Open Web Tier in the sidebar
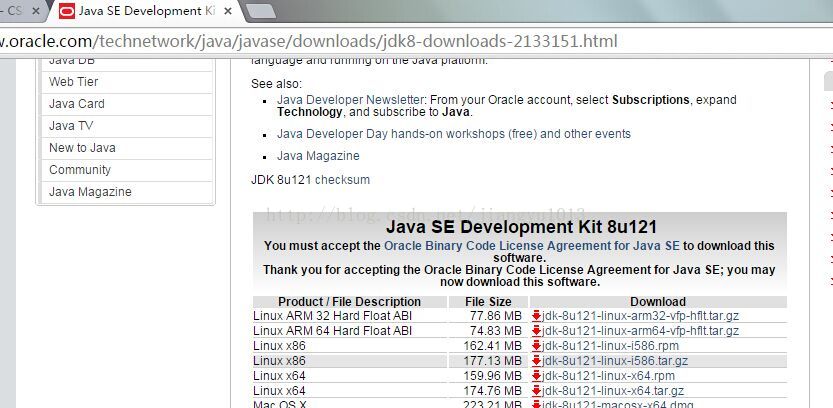This screenshot has width=833, height=408. 73,82
